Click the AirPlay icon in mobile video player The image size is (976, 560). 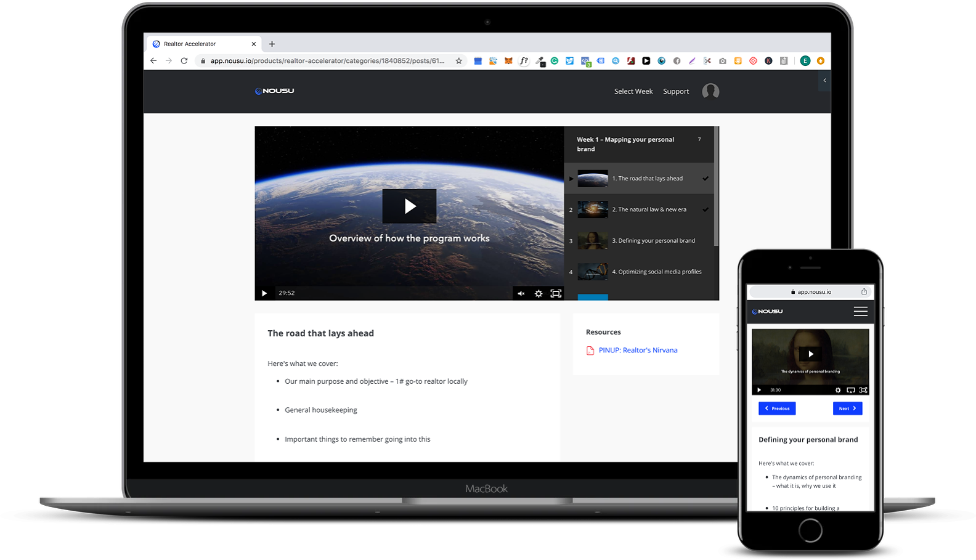click(x=850, y=390)
